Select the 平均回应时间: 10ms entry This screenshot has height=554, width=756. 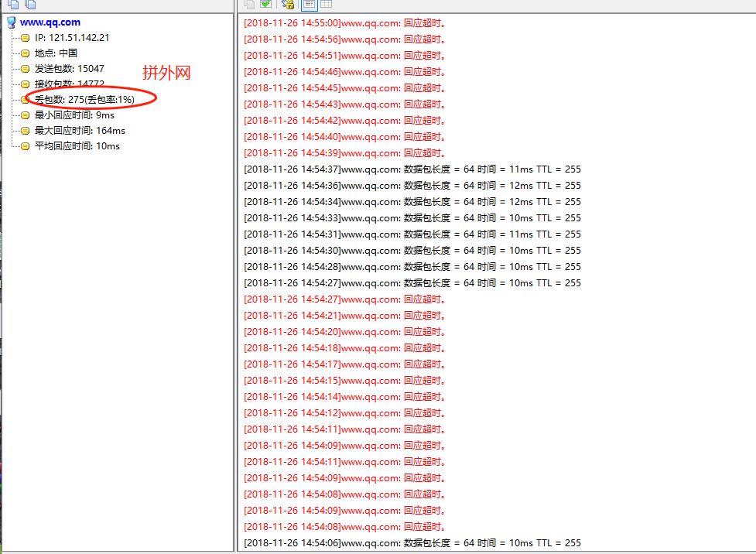point(77,146)
